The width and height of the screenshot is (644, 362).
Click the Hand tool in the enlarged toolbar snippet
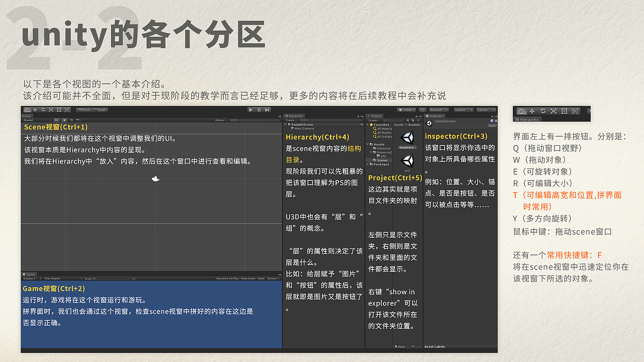[521, 111]
